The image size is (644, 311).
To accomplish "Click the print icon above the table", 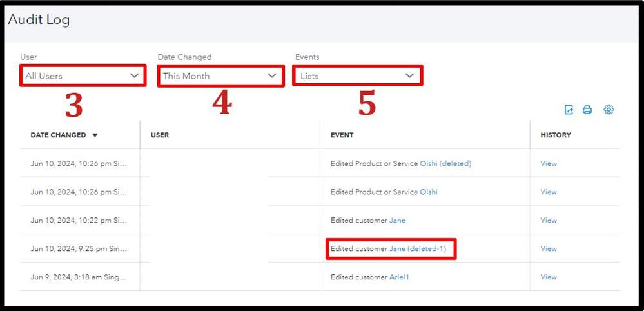I will tap(587, 110).
